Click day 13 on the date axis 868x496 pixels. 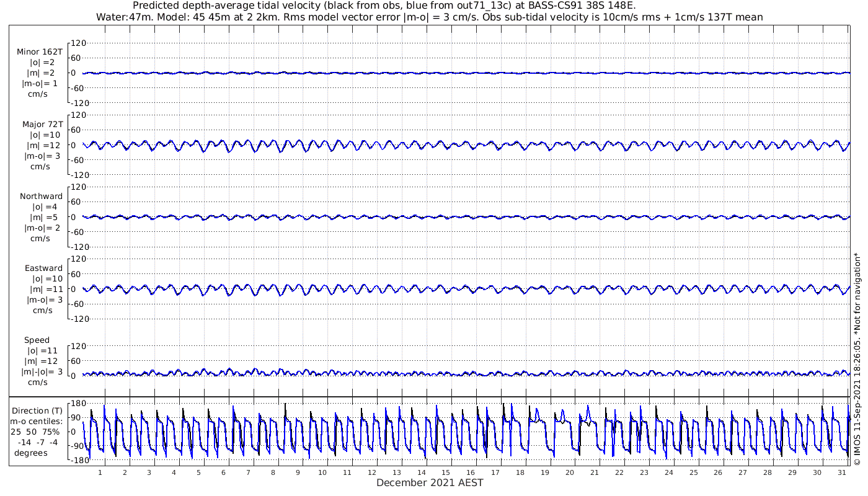click(397, 472)
